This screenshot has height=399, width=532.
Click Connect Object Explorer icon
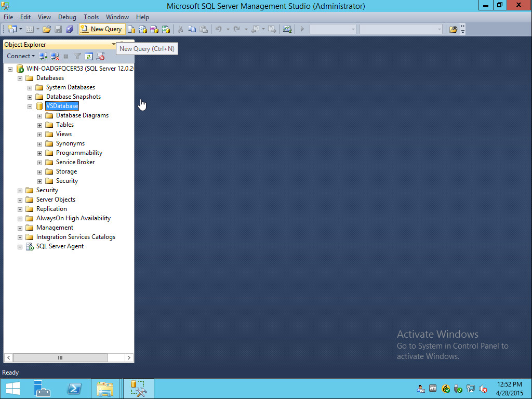(x=43, y=56)
